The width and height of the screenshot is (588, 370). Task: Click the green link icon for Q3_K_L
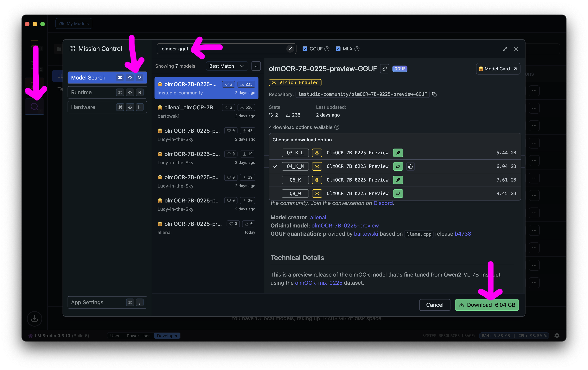[398, 153]
